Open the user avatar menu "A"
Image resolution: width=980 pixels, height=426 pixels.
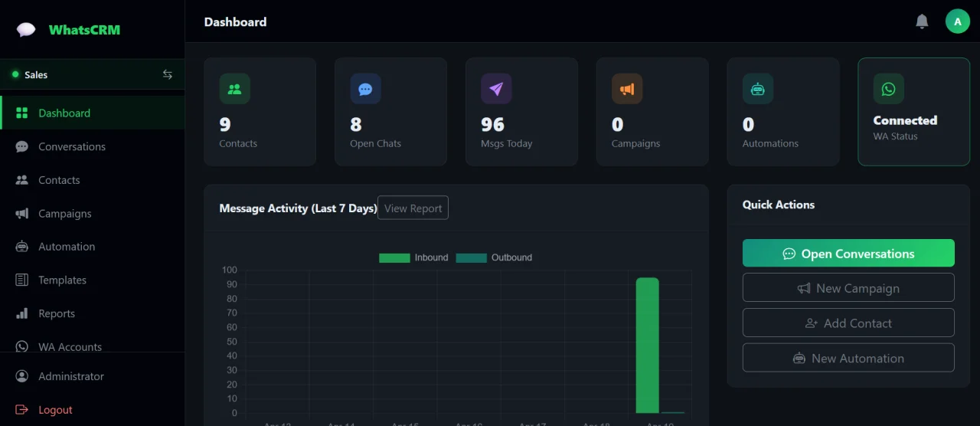point(958,21)
